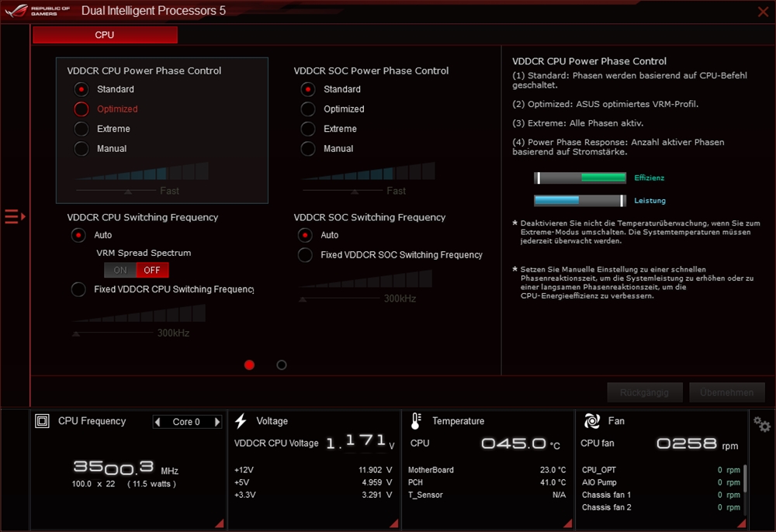Viewport: 776px width, 532px height.
Task: Click the VDDCR CPU Voltage label
Action: (x=276, y=444)
